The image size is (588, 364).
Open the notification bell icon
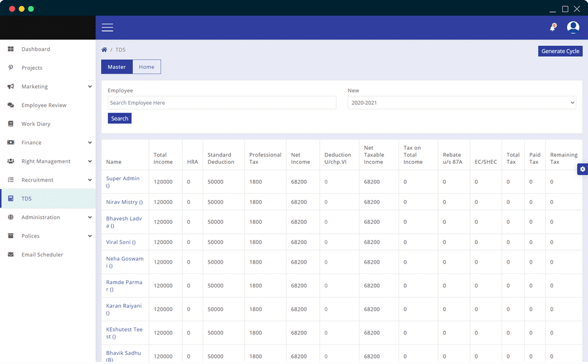(552, 28)
